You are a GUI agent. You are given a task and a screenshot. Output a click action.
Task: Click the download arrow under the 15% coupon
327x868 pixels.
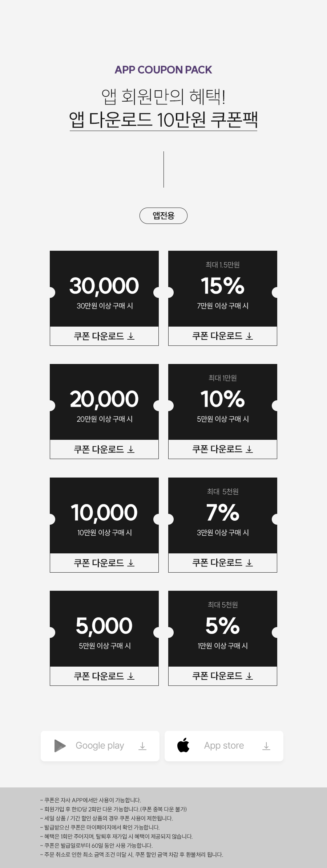(x=249, y=336)
